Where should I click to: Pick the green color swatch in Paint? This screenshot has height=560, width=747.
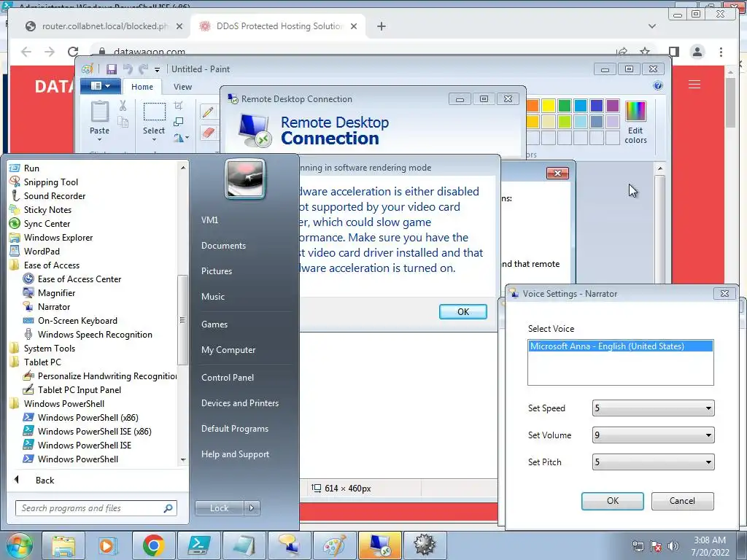click(565, 106)
